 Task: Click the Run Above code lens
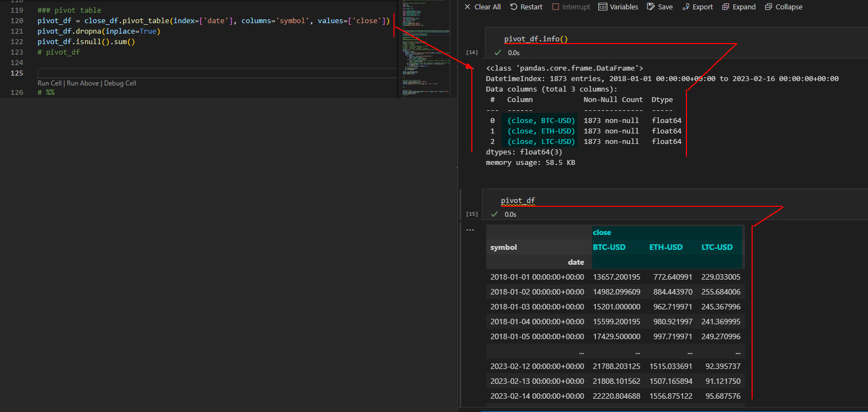pyautogui.click(x=83, y=83)
